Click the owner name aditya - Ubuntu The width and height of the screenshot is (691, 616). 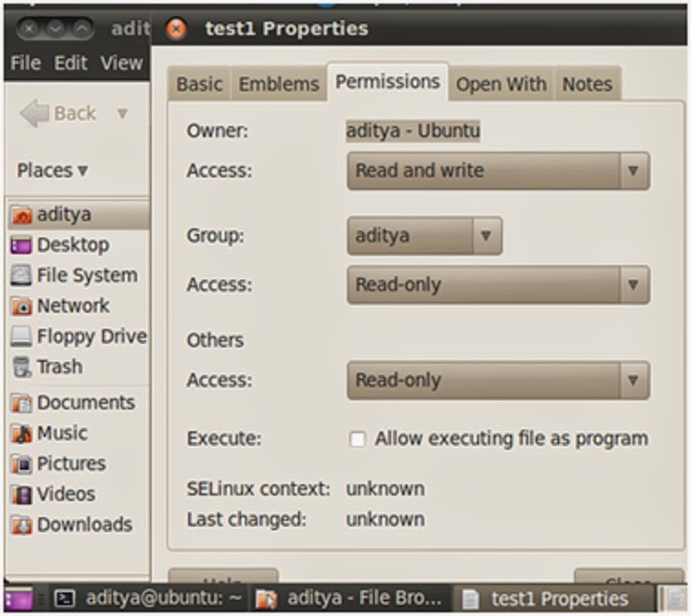tap(413, 131)
